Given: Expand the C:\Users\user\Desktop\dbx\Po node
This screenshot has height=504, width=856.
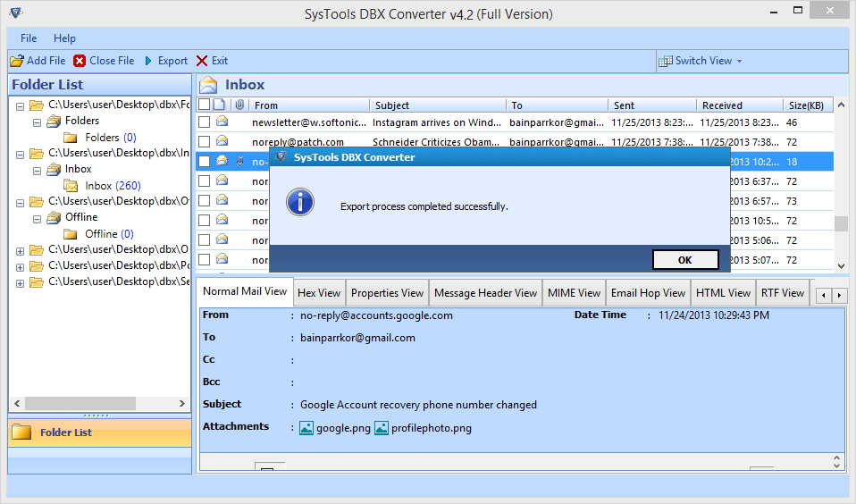Looking at the screenshot, I should coord(21,267).
